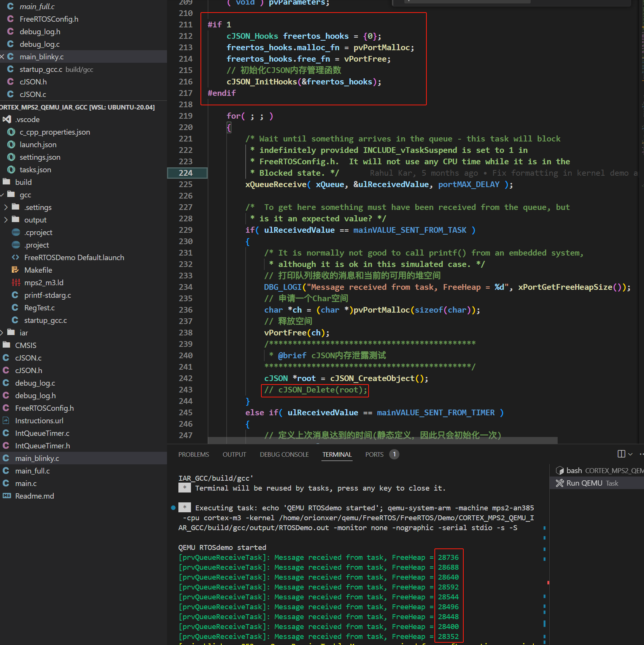Open FreeRTOSConfig.h in open editors list
The width and height of the screenshot is (644, 645).
(49, 19)
